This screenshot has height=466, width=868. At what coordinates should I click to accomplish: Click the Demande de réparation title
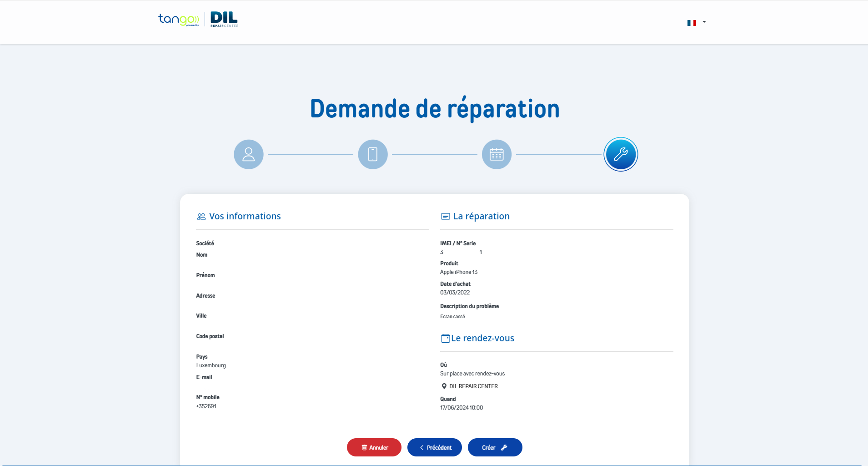[435, 109]
